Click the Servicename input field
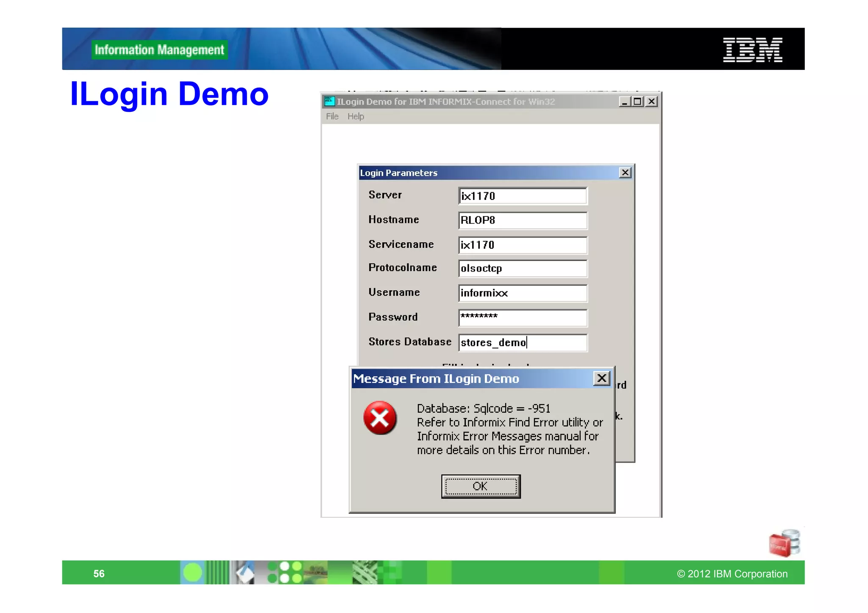The image size is (868, 613). [x=523, y=245]
